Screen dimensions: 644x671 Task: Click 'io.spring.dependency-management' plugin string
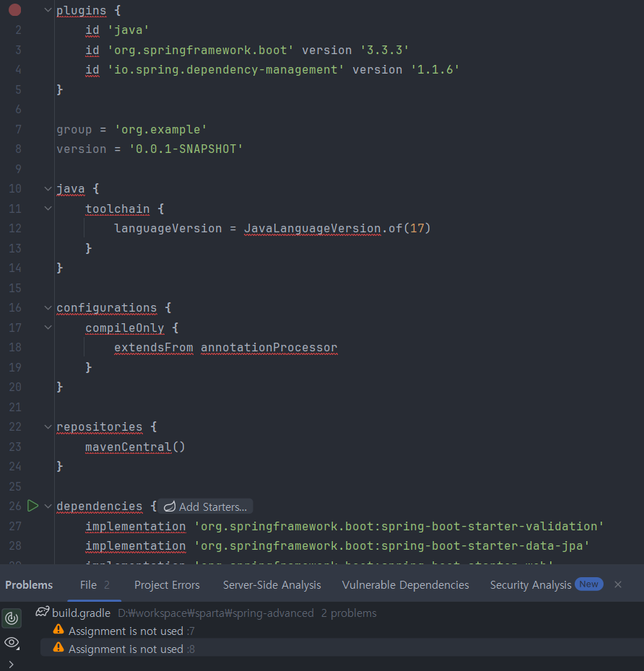pyautogui.click(x=226, y=70)
